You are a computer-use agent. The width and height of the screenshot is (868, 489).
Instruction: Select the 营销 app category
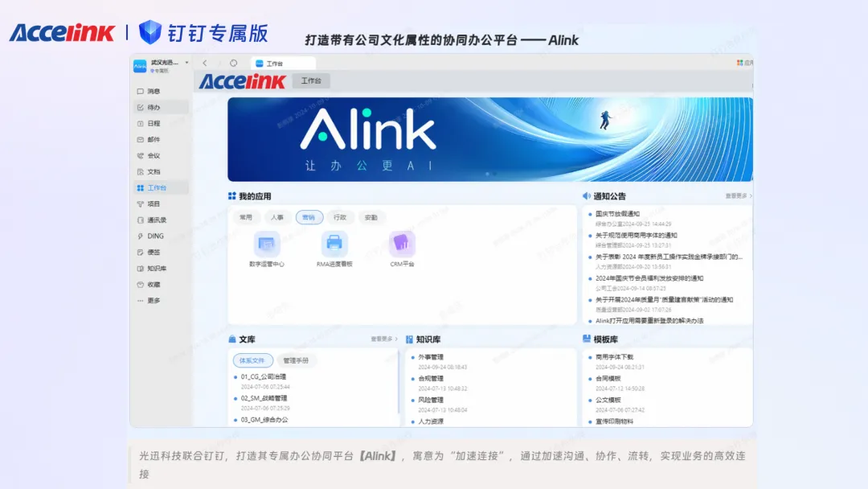click(309, 218)
